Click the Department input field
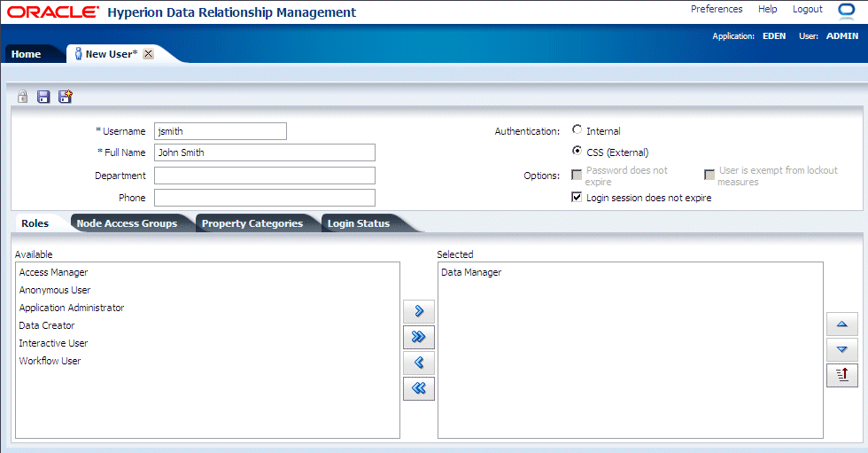 pos(265,176)
